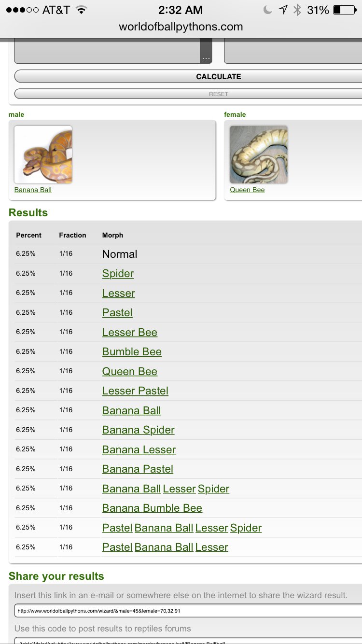The height and width of the screenshot is (644, 362).
Task: Open the Lesser Pastel result link
Action: [x=135, y=391]
